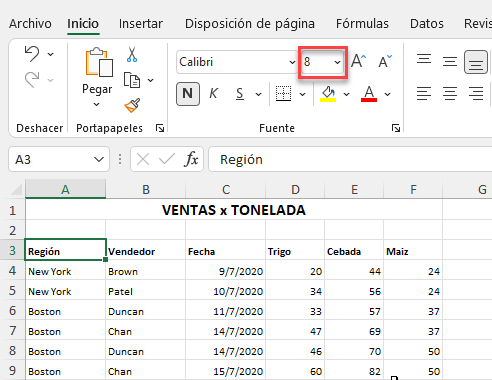Switch to the Datos tab
Viewport: 492px width, 380px height.
(427, 24)
